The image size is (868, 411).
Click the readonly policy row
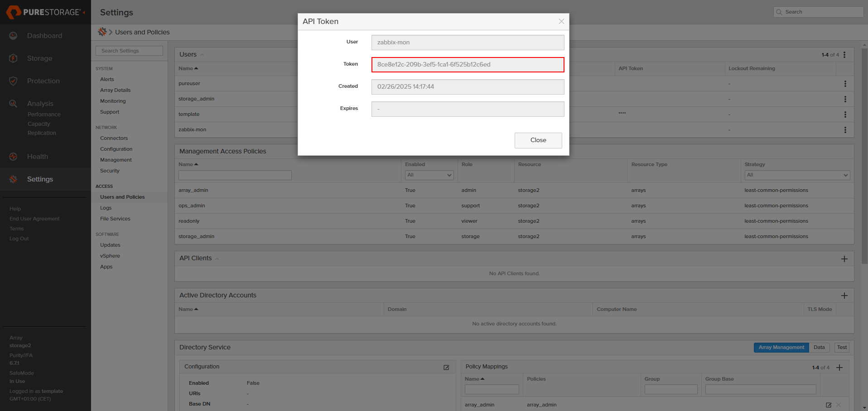tap(514, 221)
